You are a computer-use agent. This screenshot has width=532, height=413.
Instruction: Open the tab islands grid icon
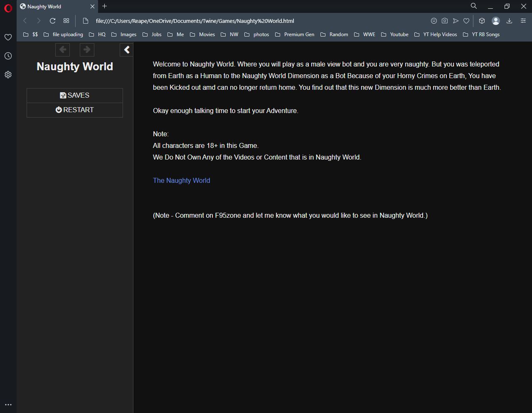[x=66, y=21]
